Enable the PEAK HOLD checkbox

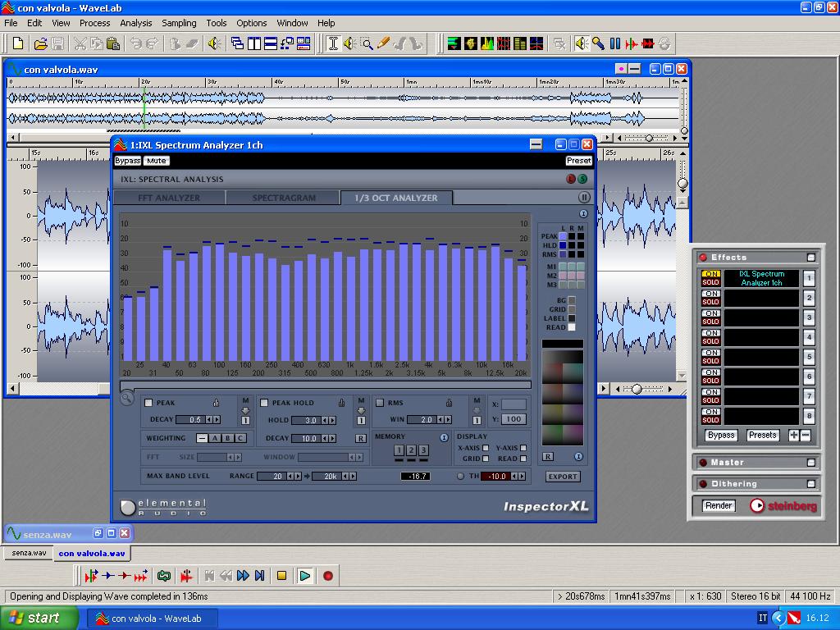(x=264, y=403)
